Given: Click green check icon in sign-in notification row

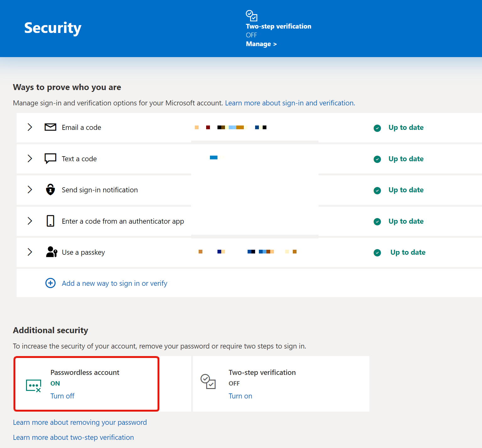Looking at the screenshot, I should 377,190.
